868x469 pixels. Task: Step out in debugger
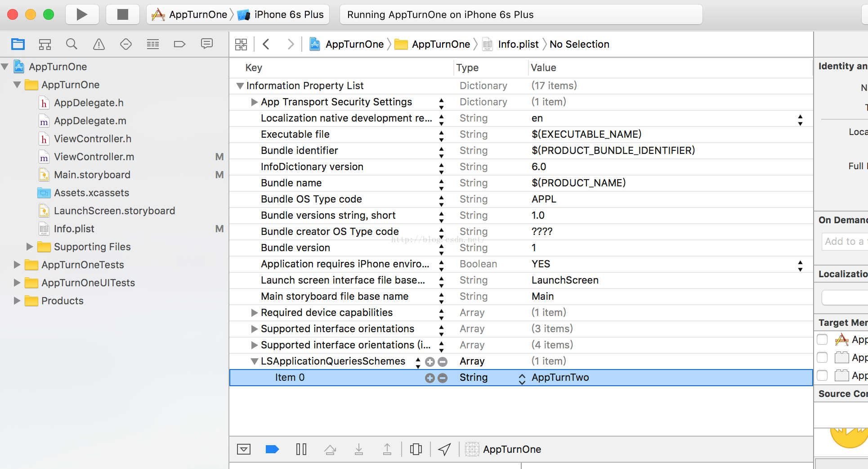pos(387,449)
